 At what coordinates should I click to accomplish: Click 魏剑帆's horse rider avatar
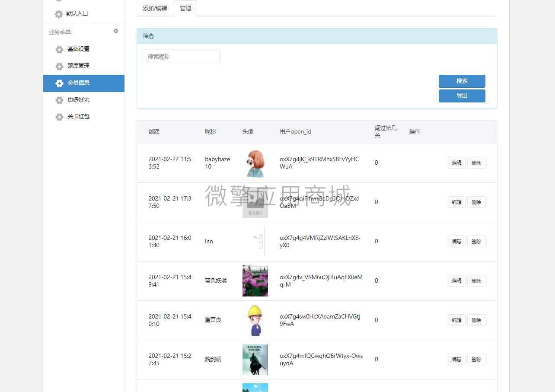255,360
